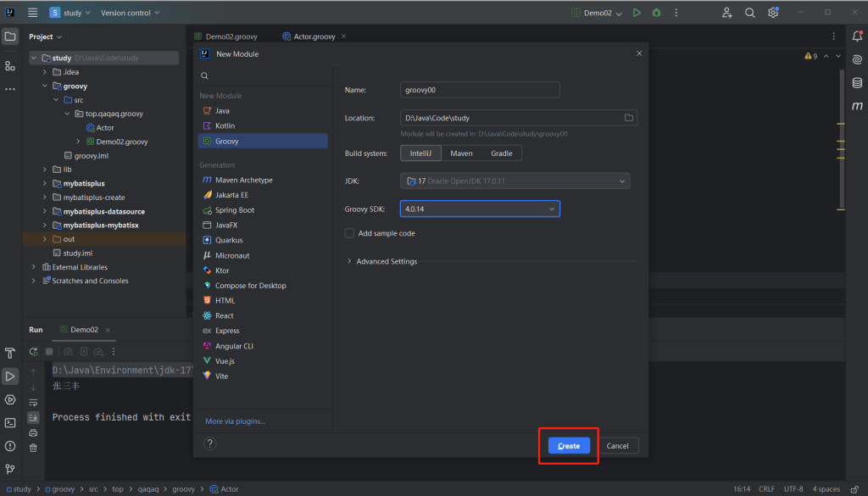Print run console output

[x=33, y=432]
